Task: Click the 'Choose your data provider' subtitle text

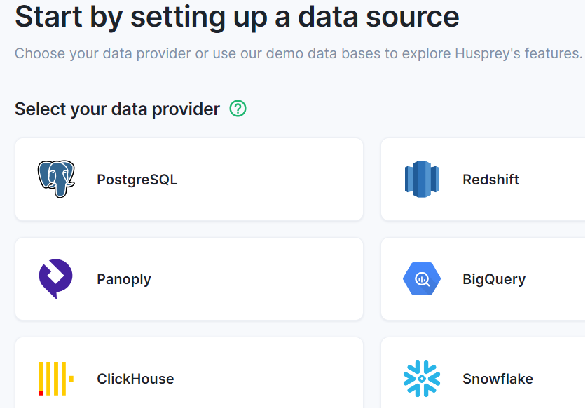Action: [298, 53]
